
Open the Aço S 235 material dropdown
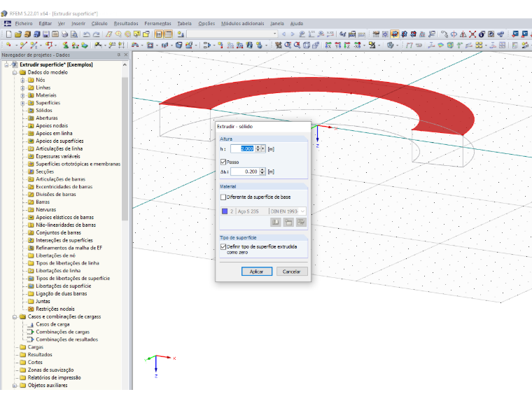pos(302,211)
